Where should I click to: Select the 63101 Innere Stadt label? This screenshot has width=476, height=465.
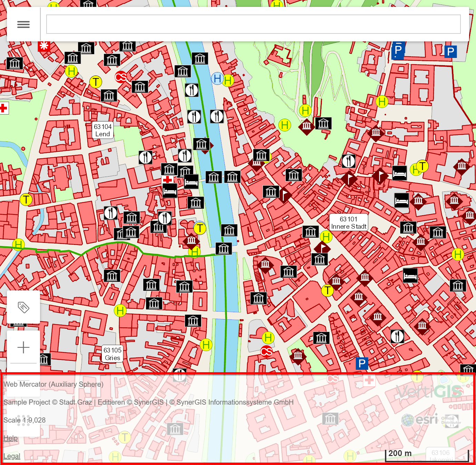coord(348,223)
